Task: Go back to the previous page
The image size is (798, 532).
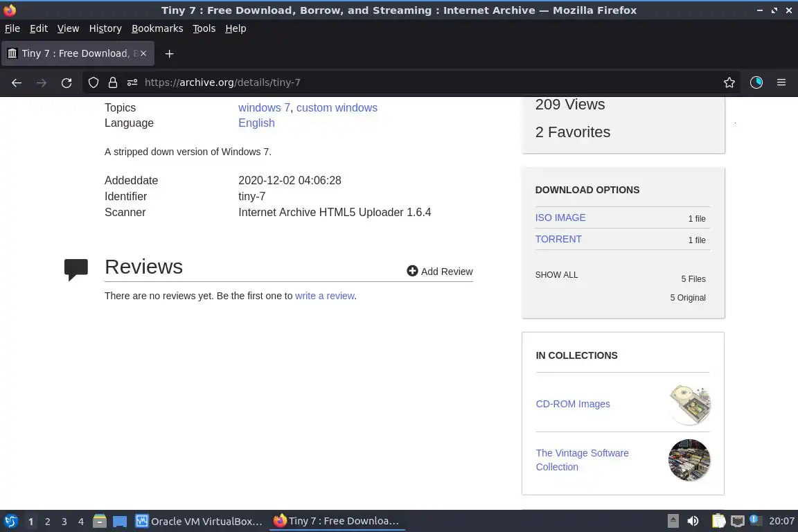Action: [17, 82]
